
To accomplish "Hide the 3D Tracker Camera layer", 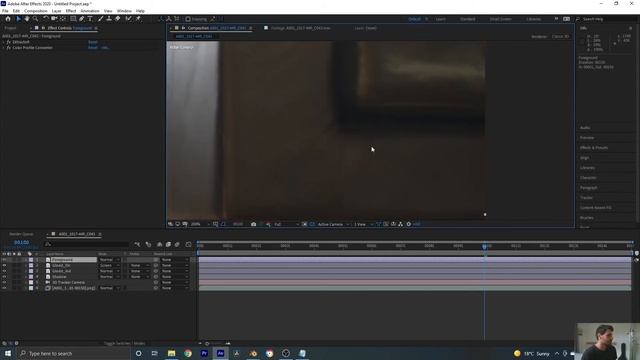I will [4, 282].
